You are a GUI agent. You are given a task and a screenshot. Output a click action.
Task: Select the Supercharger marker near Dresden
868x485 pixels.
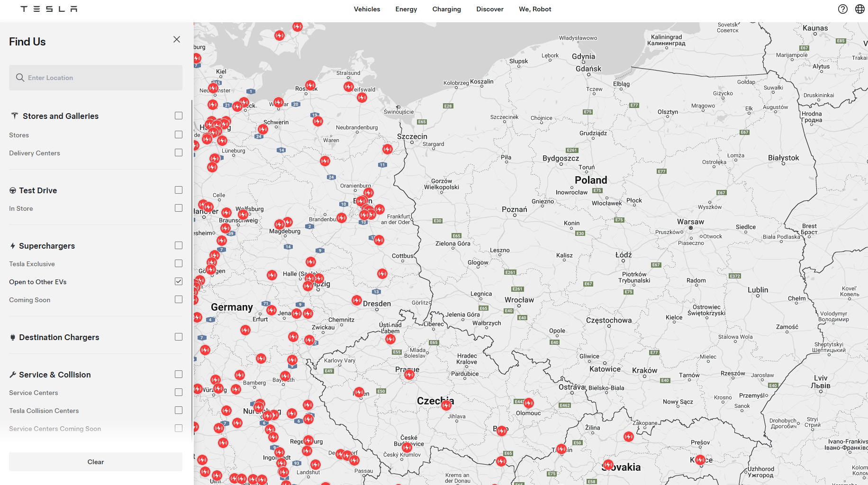357,300
